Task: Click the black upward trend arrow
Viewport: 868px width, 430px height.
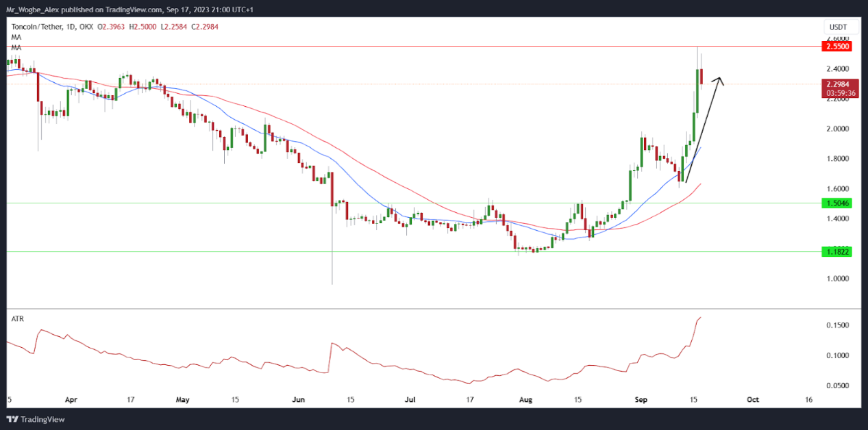Action: click(702, 130)
